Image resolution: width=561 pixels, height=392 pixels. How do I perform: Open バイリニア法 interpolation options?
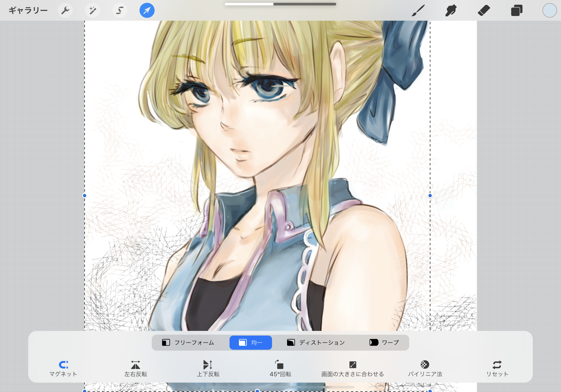(x=425, y=368)
